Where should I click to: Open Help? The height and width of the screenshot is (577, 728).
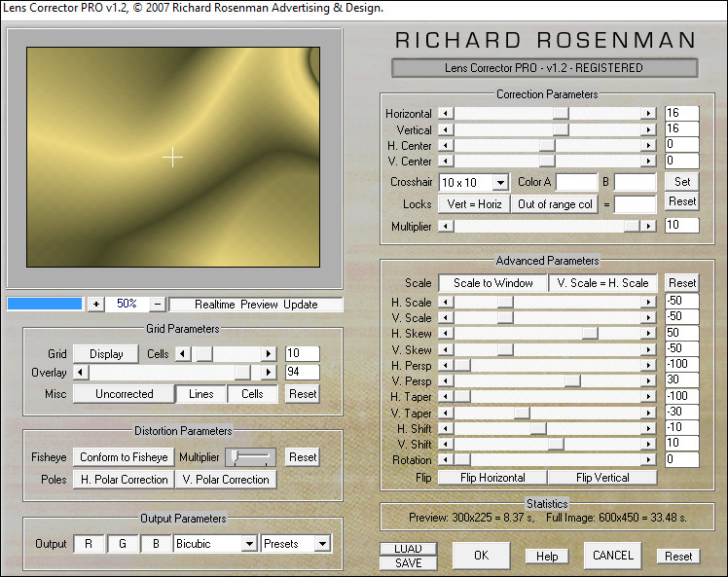click(547, 557)
